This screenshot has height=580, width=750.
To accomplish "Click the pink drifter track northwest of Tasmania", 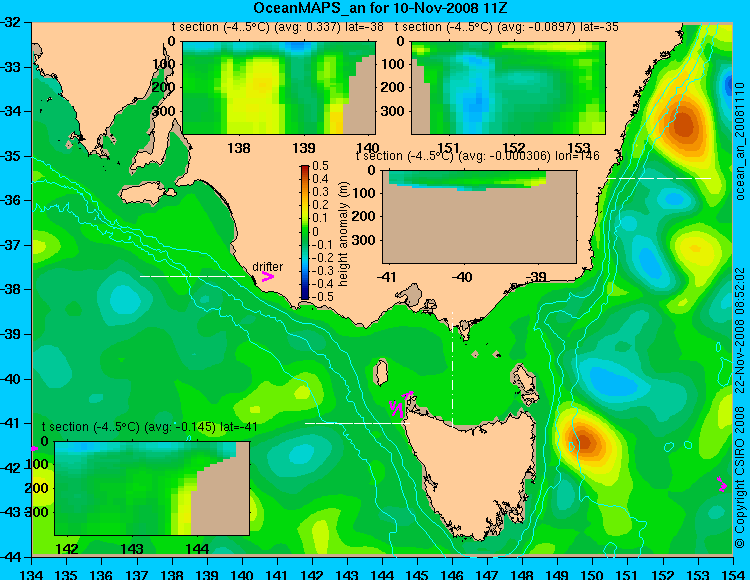I will (401, 405).
